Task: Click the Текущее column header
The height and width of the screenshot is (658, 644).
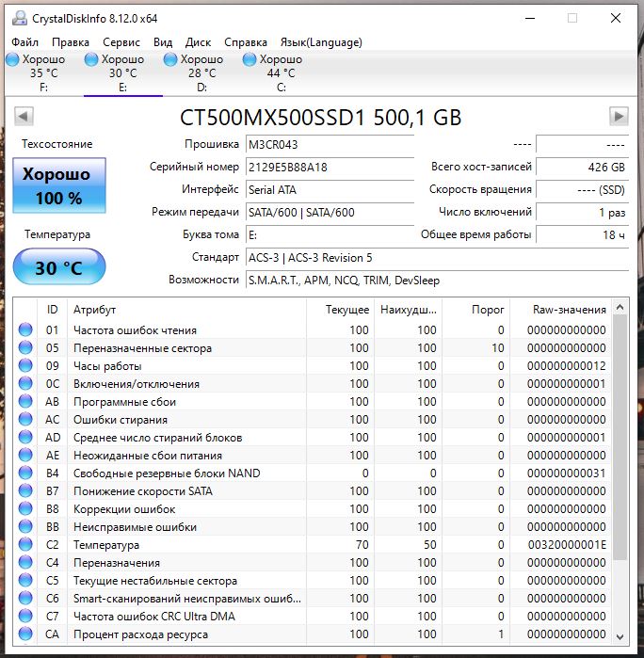Action: (x=340, y=310)
